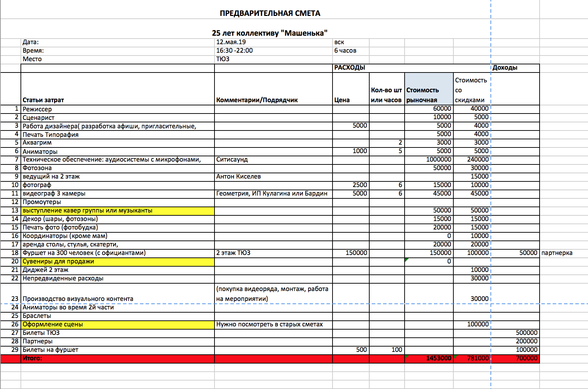Select the shaded 'Стоимость рыночная' header cell
This screenshot has height=389, width=588.
click(x=429, y=89)
